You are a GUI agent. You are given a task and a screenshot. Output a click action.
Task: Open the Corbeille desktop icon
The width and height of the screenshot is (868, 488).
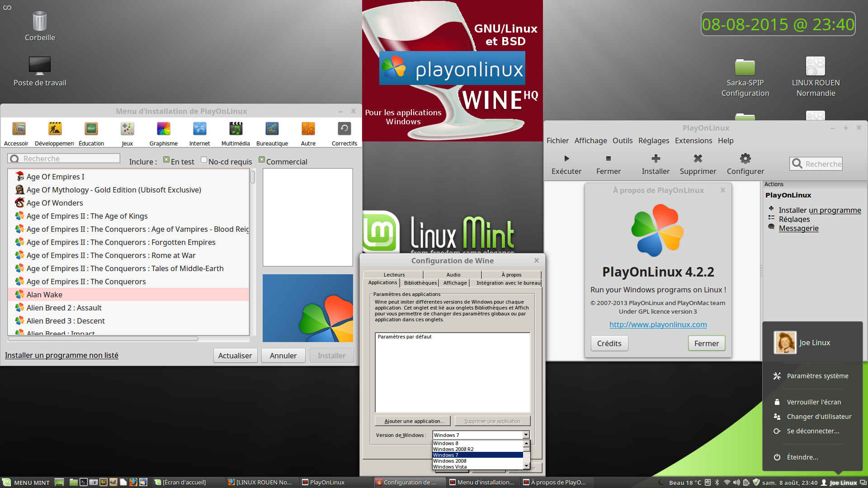click(40, 27)
